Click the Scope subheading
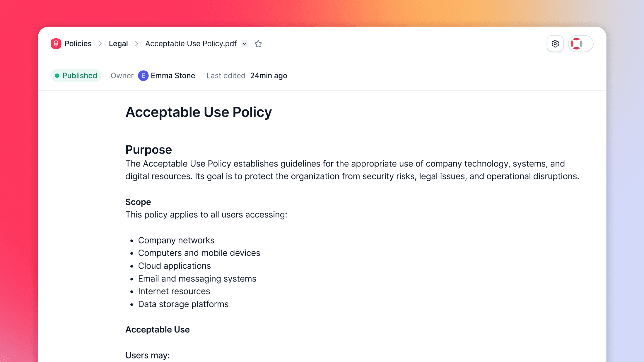This screenshot has height=362, width=644. point(138,202)
